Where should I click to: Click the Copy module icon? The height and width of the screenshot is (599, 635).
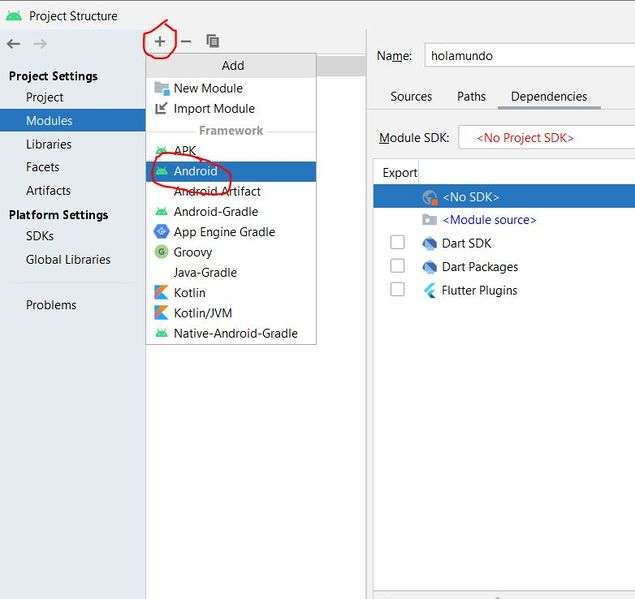(213, 41)
